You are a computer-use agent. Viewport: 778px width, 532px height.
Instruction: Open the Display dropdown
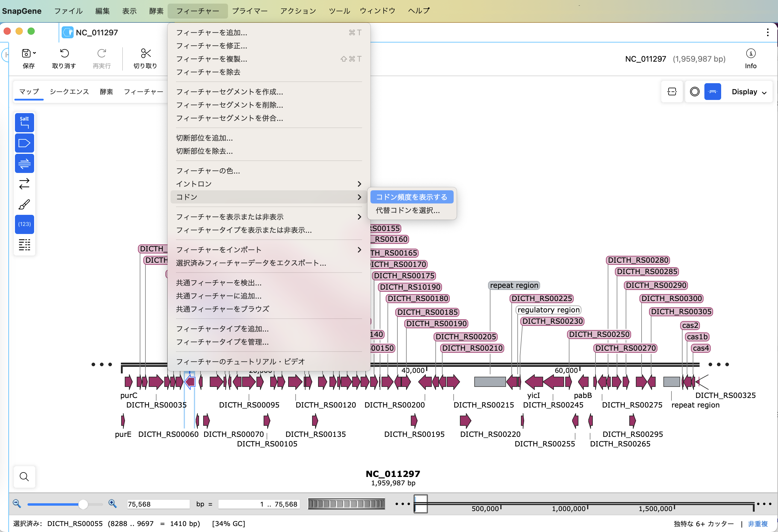[749, 91]
